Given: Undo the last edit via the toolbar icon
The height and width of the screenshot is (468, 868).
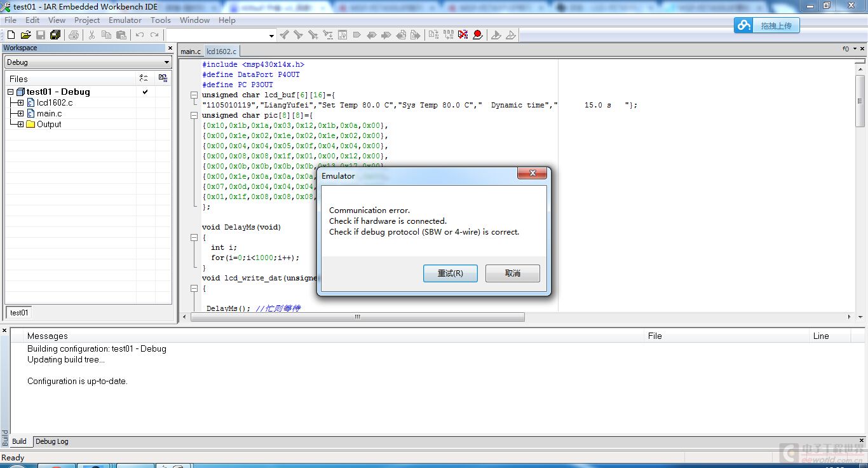Looking at the screenshot, I should 140,35.
